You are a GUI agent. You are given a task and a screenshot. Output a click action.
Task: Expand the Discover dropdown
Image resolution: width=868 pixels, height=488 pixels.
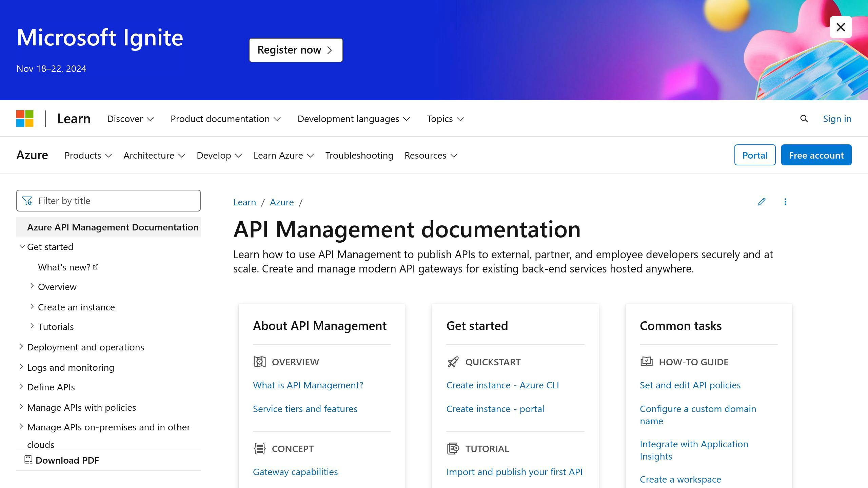(x=130, y=119)
